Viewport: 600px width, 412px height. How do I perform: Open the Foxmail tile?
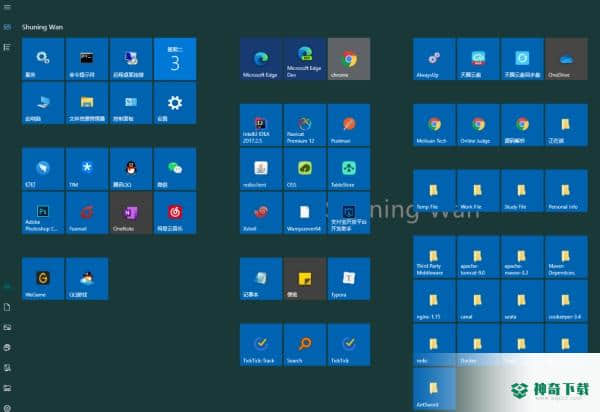click(x=87, y=213)
